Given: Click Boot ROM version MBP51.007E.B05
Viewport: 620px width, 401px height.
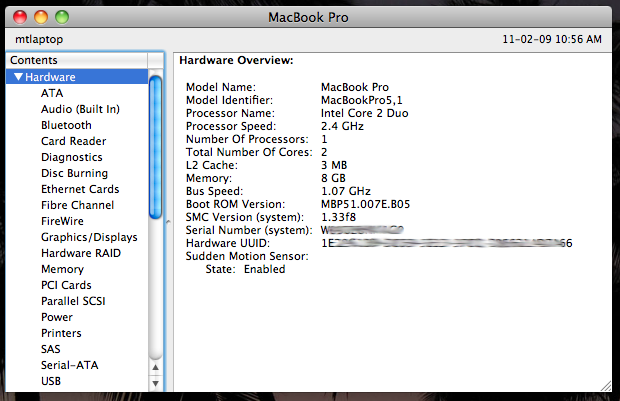Looking at the screenshot, I should pyautogui.click(x=365, y=204).
